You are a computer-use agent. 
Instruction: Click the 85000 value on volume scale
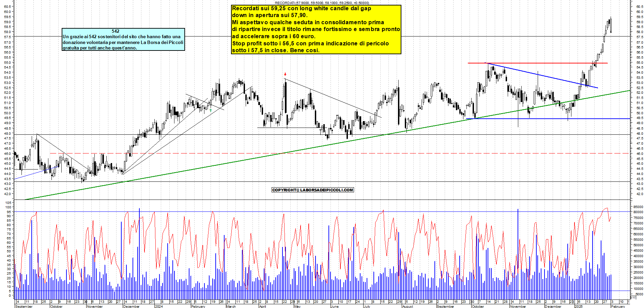638,207
